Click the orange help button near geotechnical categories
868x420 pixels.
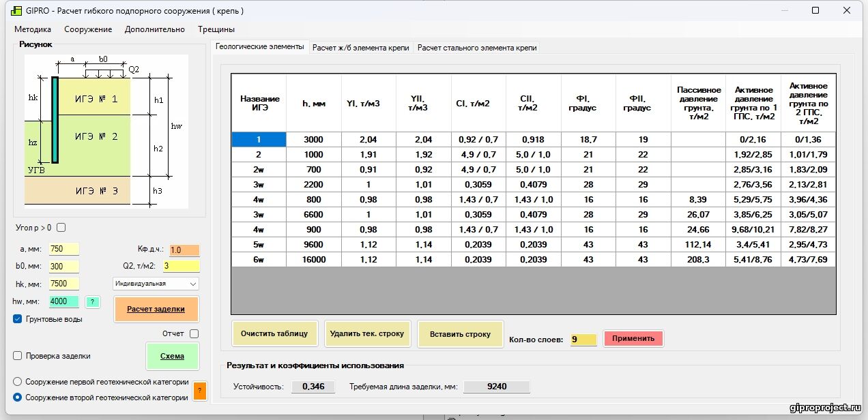tap(199, 391)
